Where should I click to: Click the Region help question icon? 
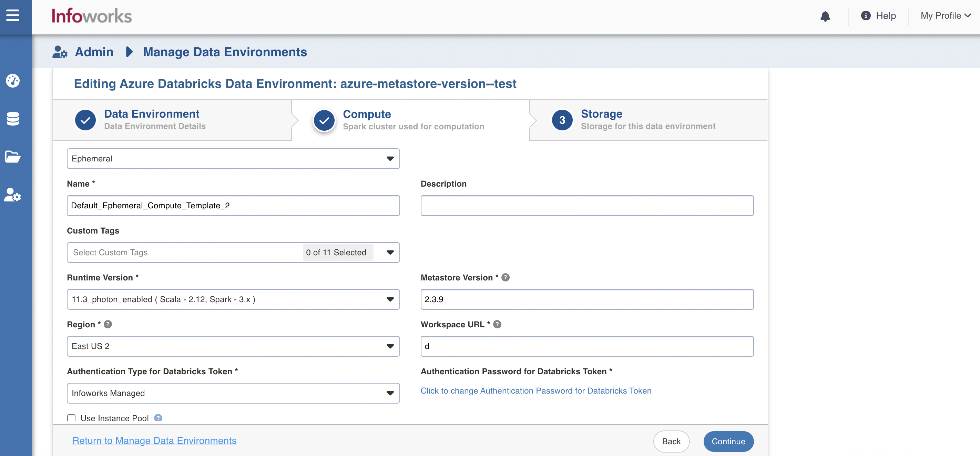(108, 324)
